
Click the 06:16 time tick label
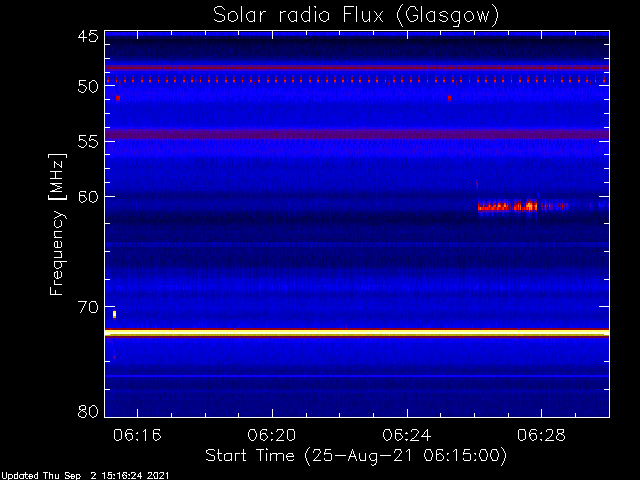[138, 435]
